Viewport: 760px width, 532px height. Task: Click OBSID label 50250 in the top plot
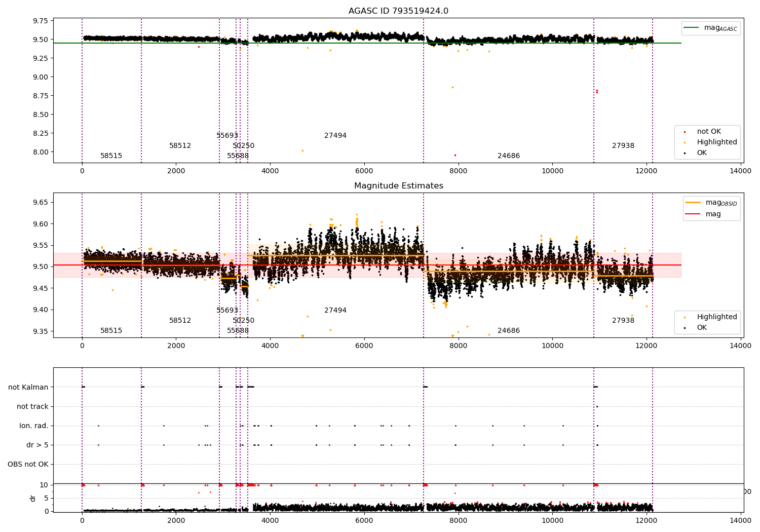(x=243, y=146)
